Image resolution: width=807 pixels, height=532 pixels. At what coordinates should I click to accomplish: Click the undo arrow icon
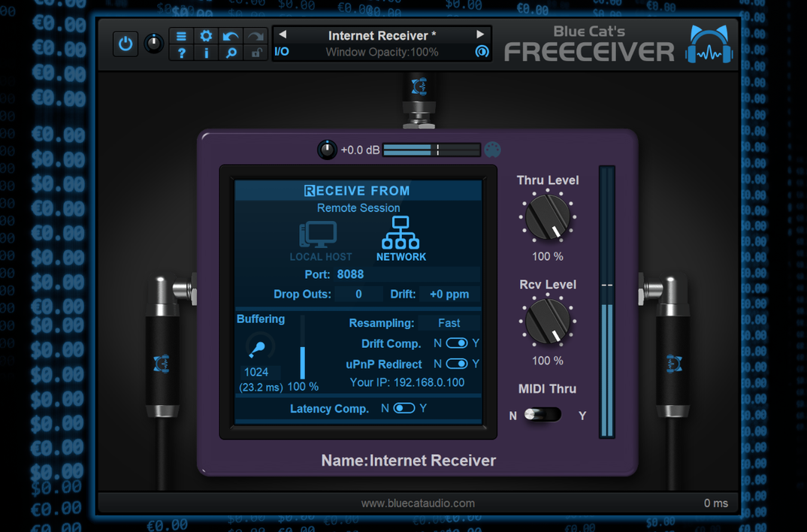pos(231,36)
